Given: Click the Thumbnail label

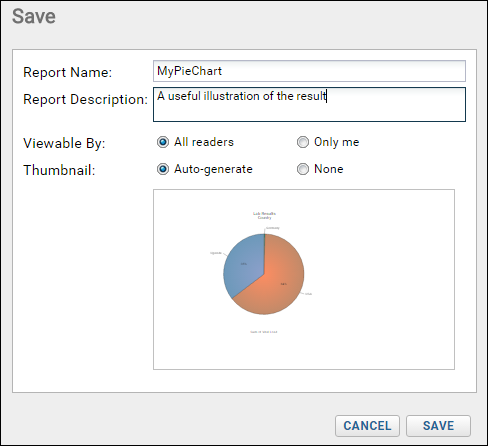Looking at the screenshot, I should 59,170.
